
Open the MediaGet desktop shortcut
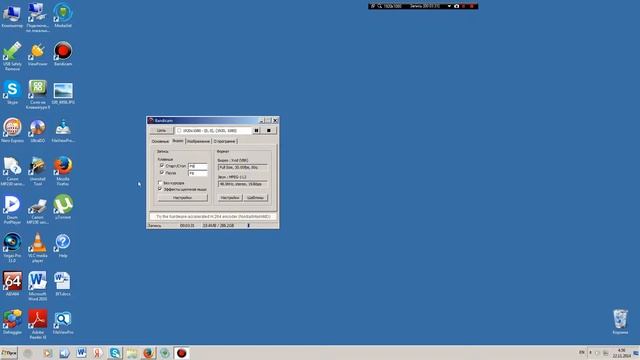63,16
